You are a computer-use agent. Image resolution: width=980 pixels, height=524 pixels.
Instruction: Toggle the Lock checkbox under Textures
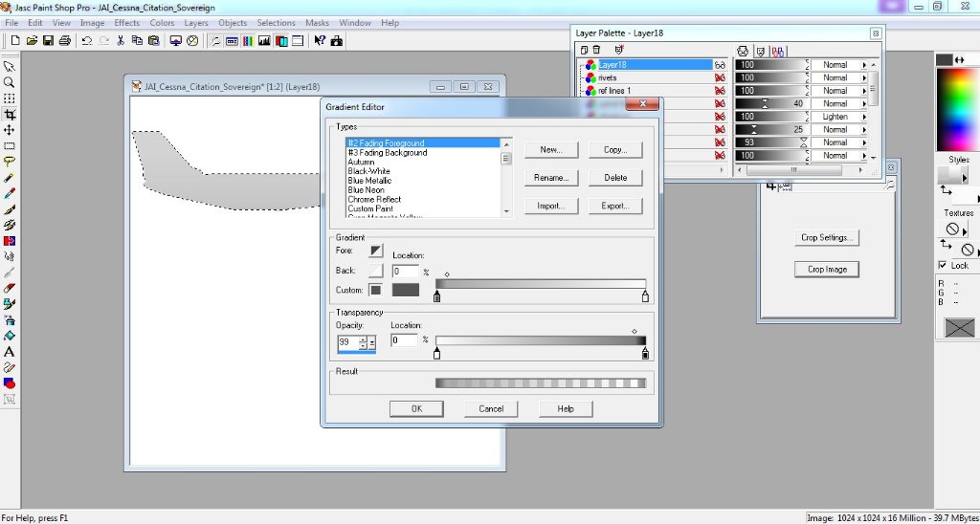(943, 265)
